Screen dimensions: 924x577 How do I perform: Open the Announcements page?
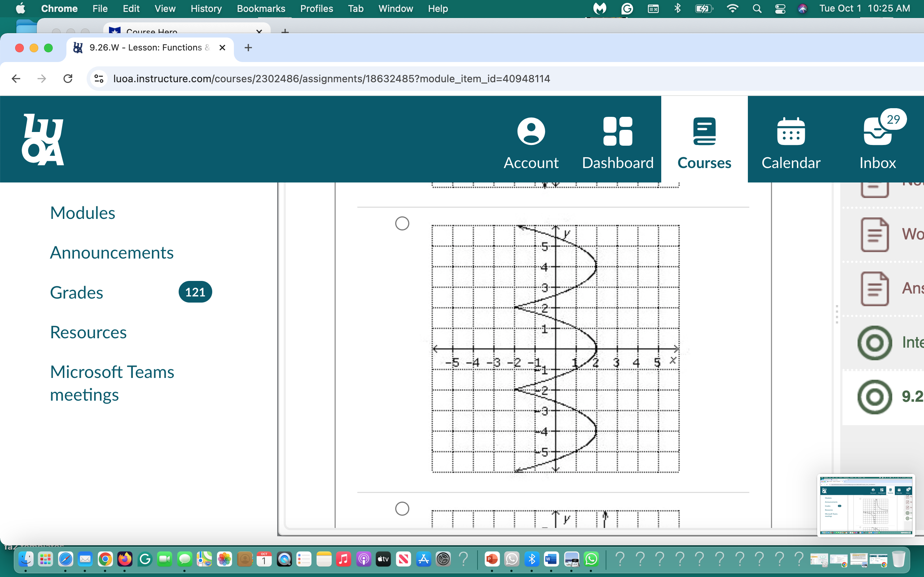[x=111, y=252]
